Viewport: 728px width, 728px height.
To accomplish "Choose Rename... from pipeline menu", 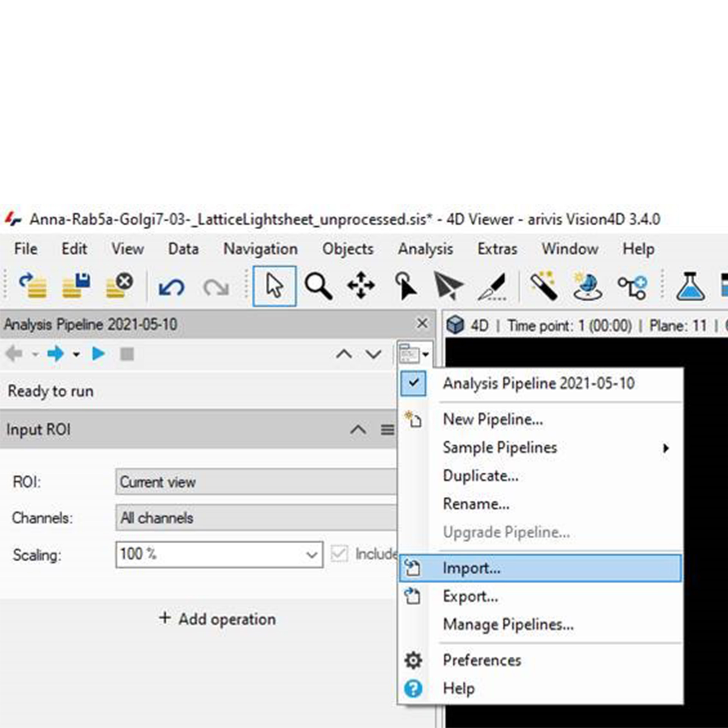I will point(541,504).
